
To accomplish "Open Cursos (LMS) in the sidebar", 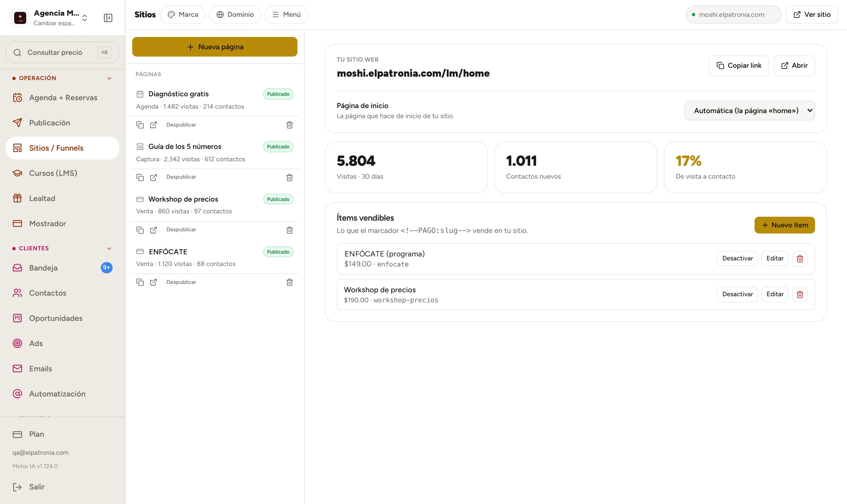I will point(62,173).
